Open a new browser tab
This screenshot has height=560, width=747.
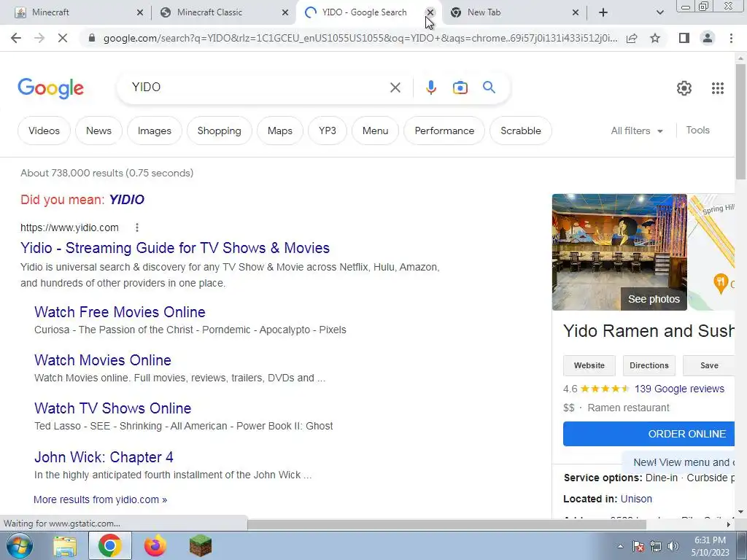pos(603,12)
